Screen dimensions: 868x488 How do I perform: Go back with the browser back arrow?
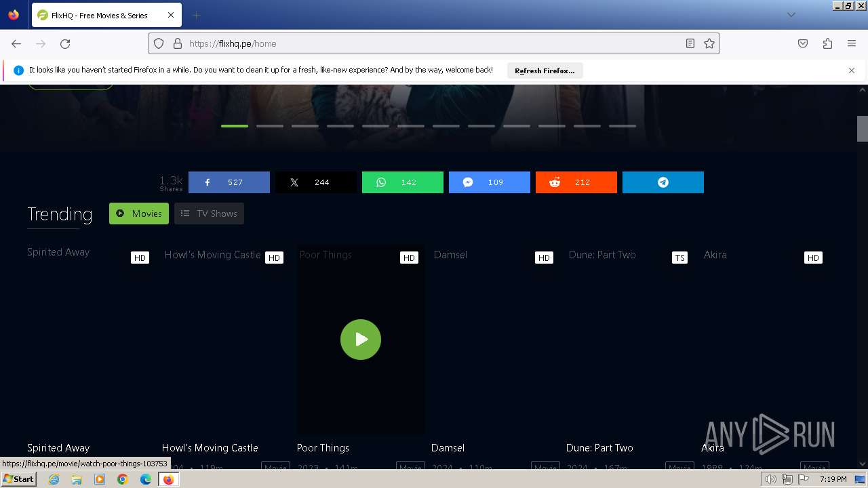[x=16, y=43]
